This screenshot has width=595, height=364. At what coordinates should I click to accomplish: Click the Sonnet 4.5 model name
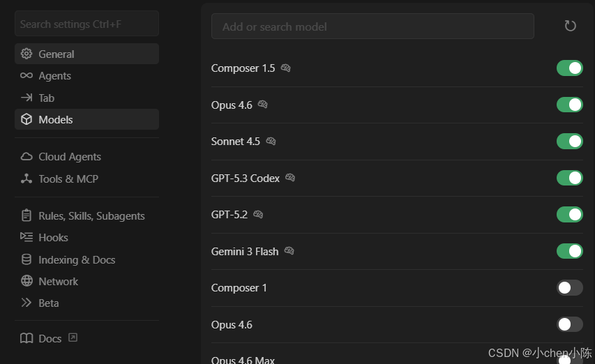pyautogui.click(x=235, y=142)
